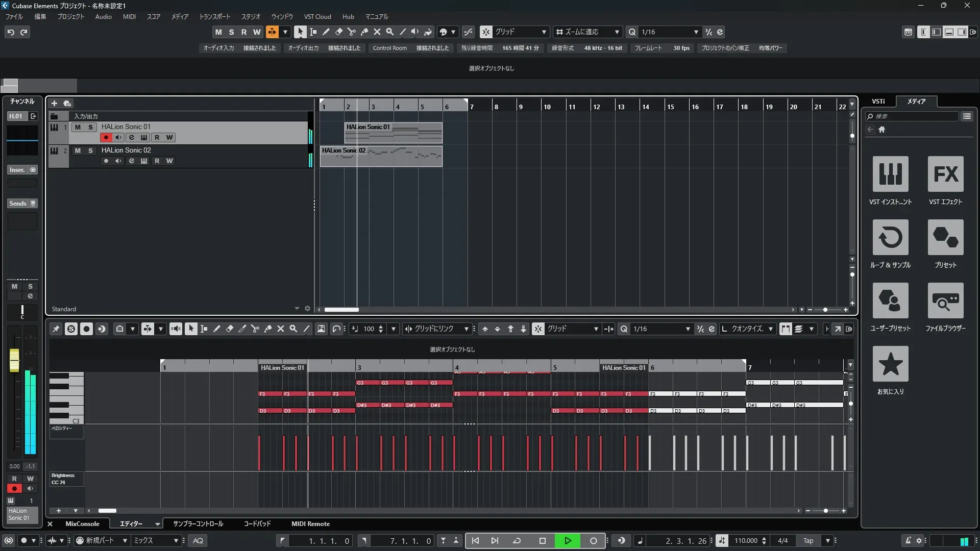The height and width of the screenshot is (551, 980).
Task: Click the channel volume fader handle
Action: coord(14,360)
